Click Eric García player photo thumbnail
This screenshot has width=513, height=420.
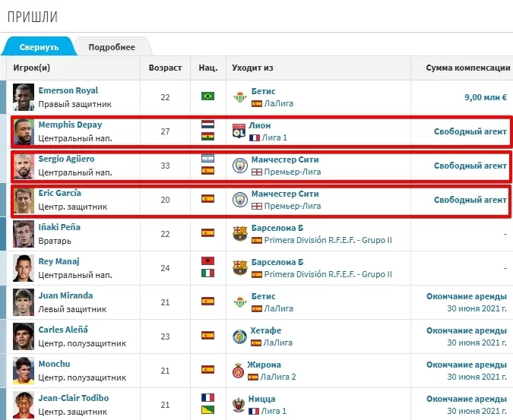[x=24, y=200]
